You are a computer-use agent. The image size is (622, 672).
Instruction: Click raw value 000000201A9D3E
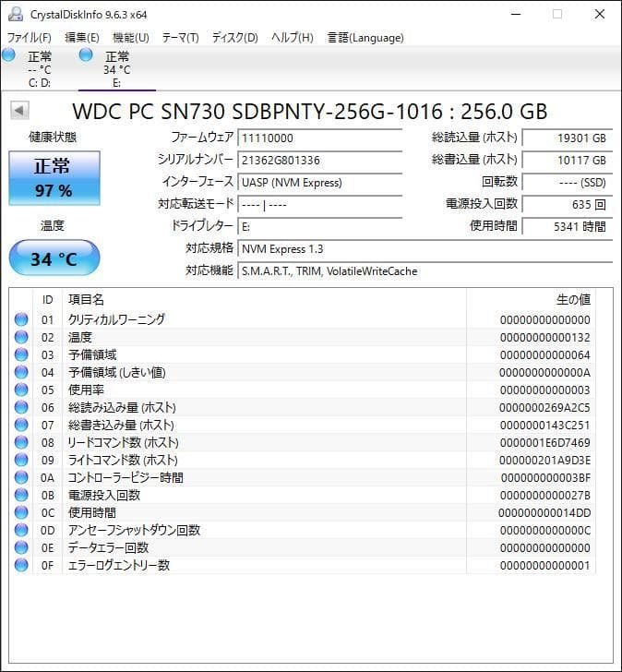544,461
